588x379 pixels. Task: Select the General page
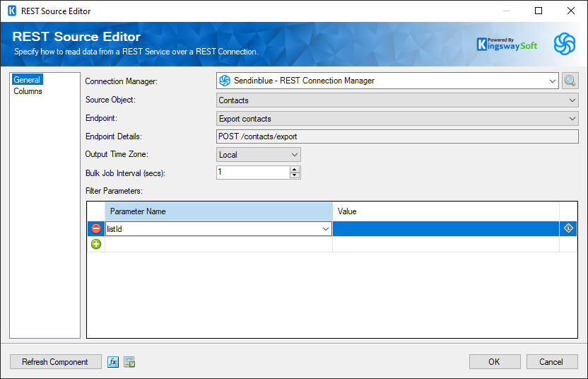click(x=27, y=80)
